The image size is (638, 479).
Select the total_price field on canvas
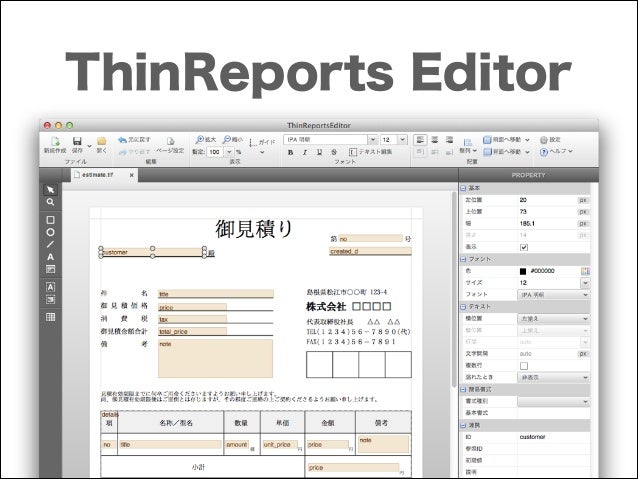[x=192, y=332]
